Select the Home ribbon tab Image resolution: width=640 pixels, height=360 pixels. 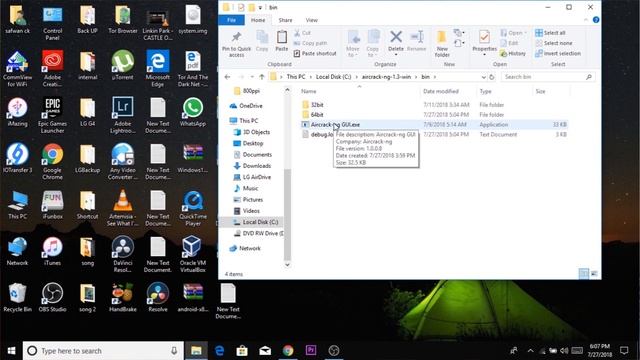(x=258, y=20)
